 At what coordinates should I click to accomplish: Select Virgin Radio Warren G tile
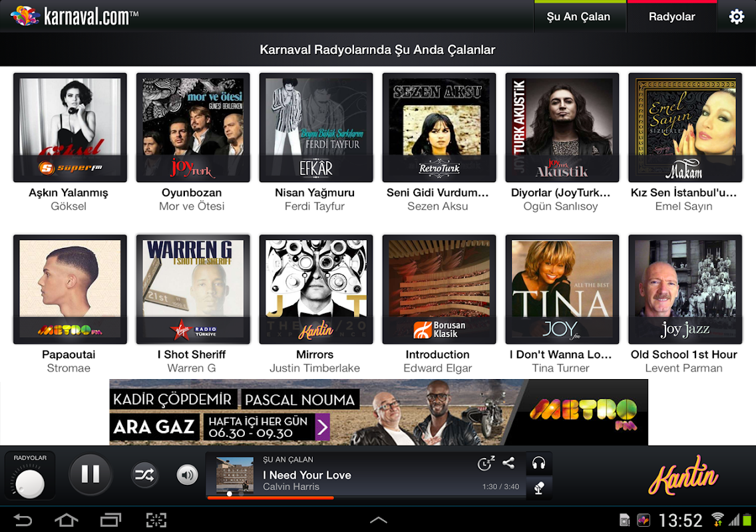193,289
